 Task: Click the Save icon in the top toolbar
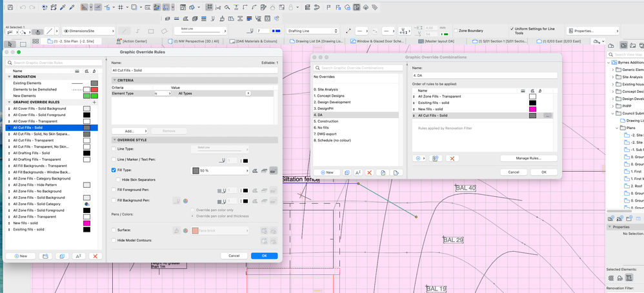click(10, 7)
